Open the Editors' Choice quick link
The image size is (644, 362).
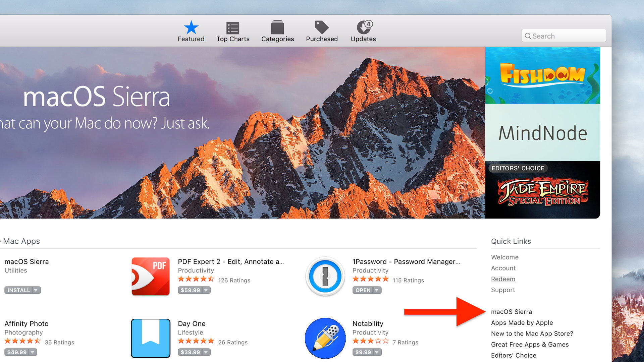(514, 355)
